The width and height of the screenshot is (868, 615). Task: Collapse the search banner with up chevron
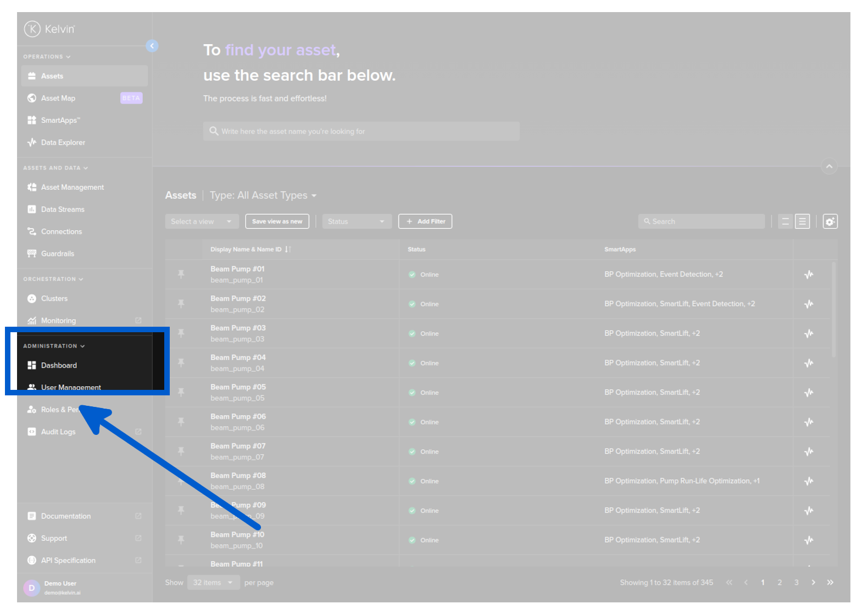(x=829, y=166)
